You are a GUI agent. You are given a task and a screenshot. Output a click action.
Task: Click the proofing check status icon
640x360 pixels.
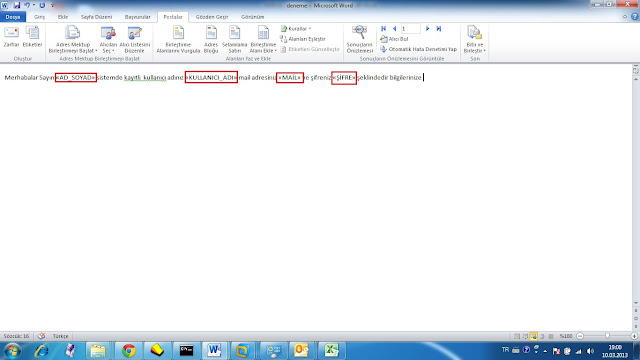pyautogui.click(x=41, y=336)
